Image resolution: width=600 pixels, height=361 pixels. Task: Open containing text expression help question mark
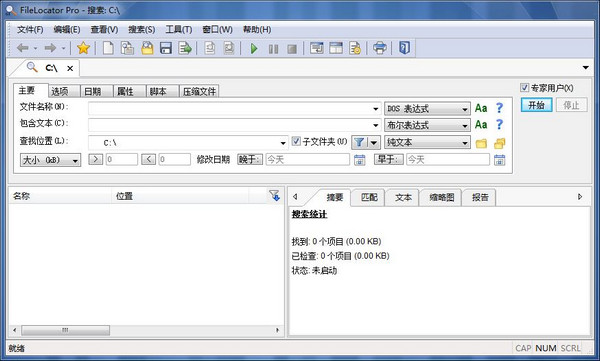499,124
